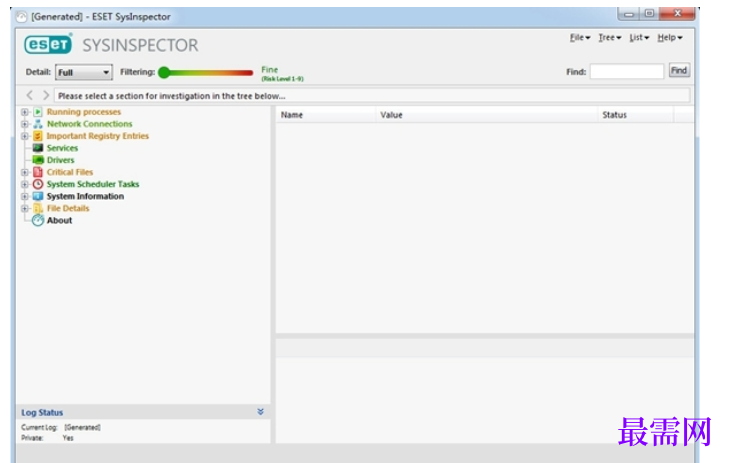Click the Log Status header text
Screen dimensions: 730x463
[42, 413]
